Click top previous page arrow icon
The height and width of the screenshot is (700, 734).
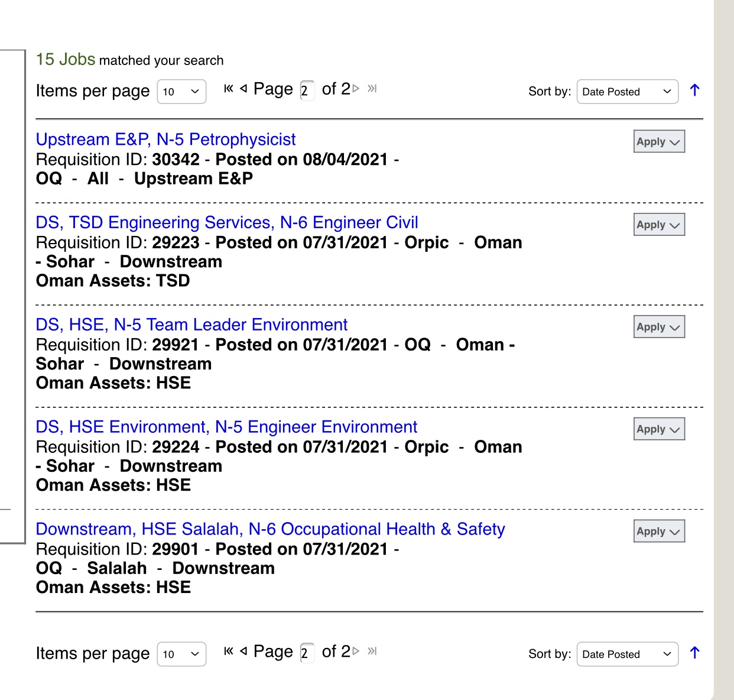click(243, 89)
